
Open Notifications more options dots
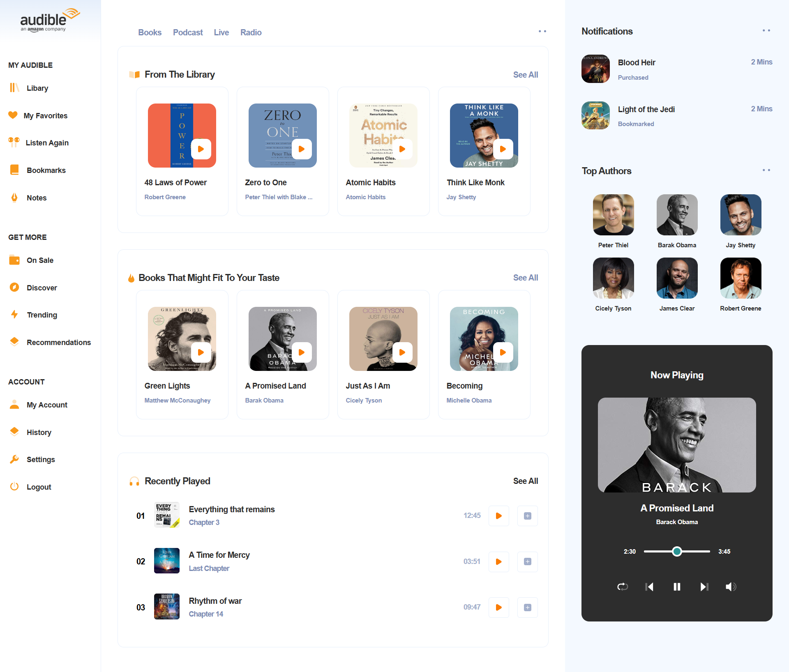pos(766,30)
